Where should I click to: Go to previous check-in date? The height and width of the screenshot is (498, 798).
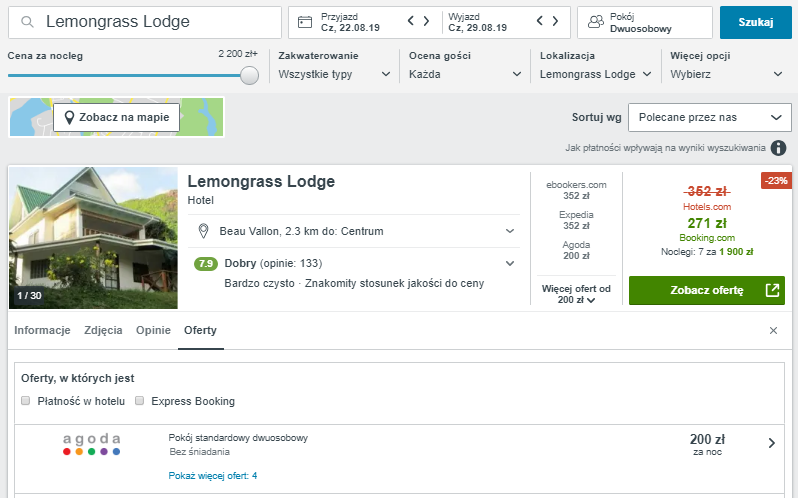click(x=411, y=21)
